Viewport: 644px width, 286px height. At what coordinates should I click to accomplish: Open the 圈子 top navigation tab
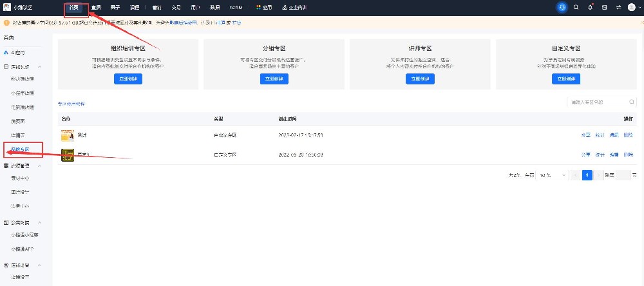pyautogui.click(x=115, y=7)
